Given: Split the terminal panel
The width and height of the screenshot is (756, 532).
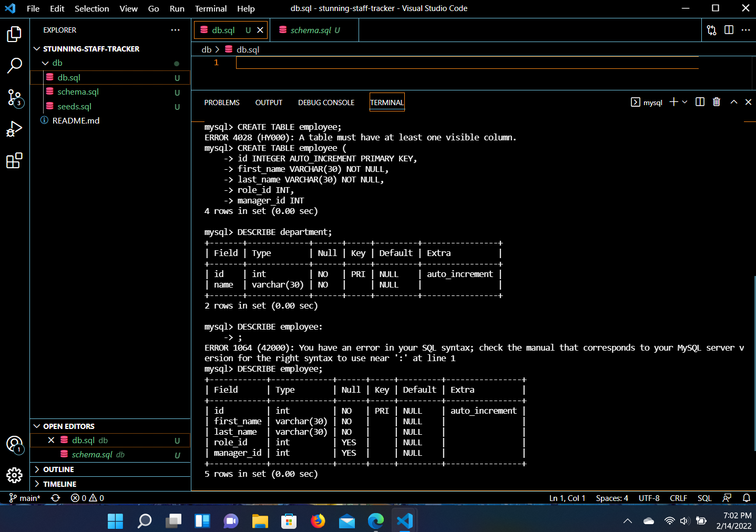Looking at the screenshot, I should (x=700, y=102).
